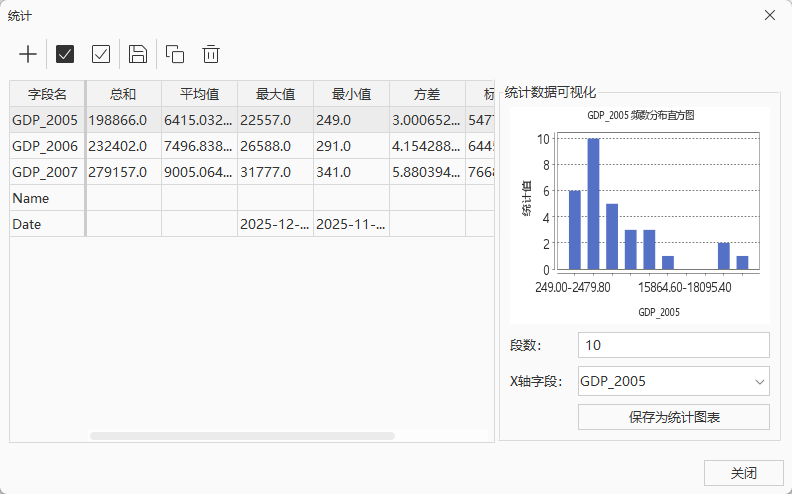Click the filled checkmark select-all icon
Screen dimensions: 793x495
coord(65,54)
